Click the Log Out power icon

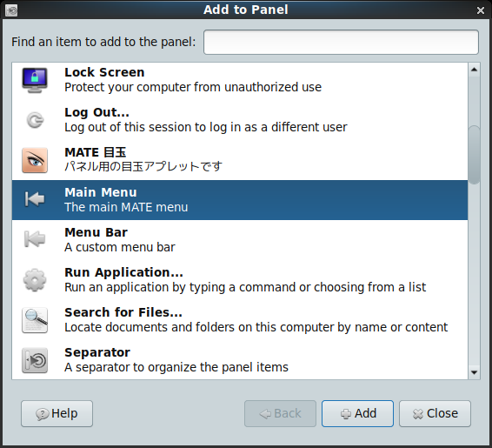click(35, 120)
